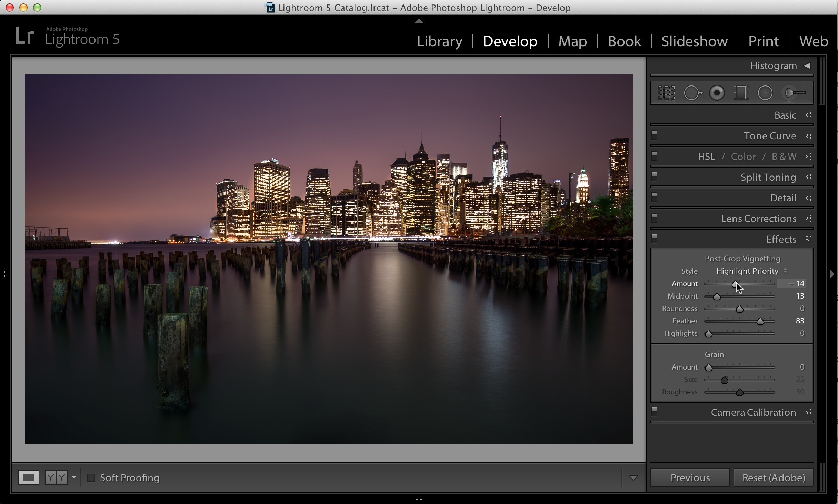Viewport: 838px width, 504px height.
Task: Click the Previous button
Action: (690, 477)
